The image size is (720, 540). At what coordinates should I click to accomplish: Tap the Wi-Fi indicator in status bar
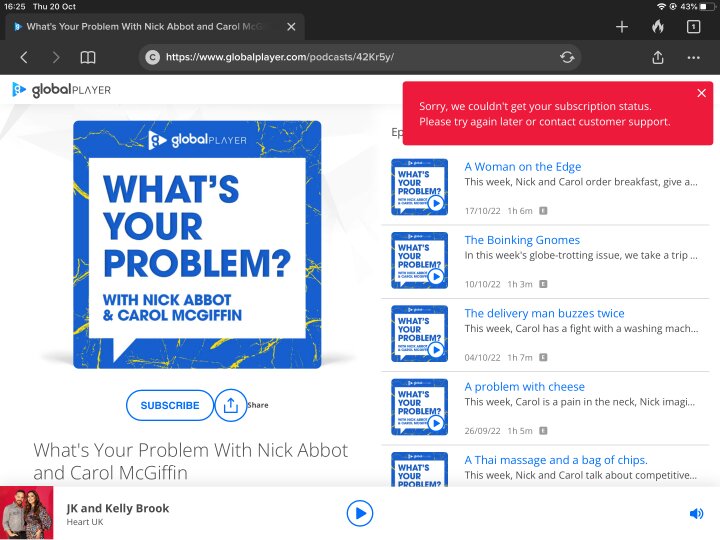661,6
